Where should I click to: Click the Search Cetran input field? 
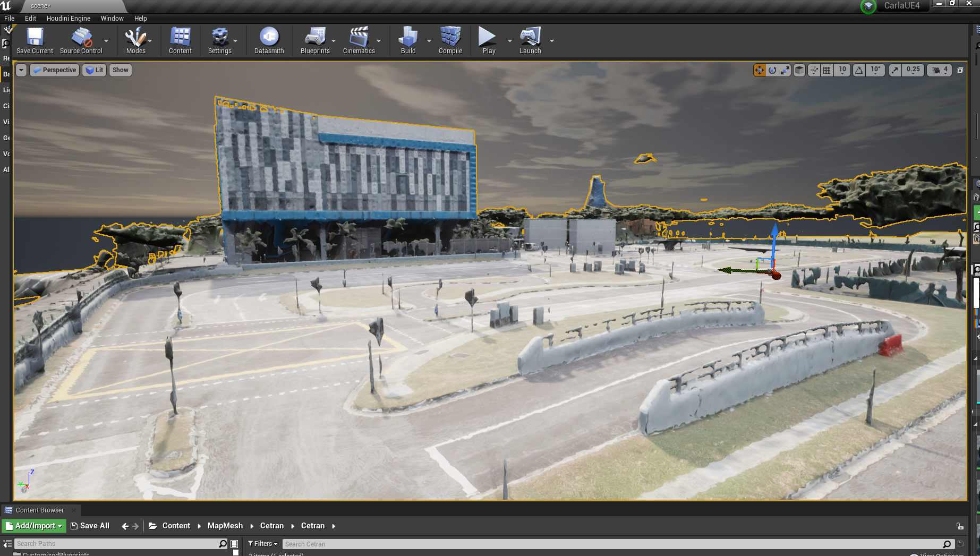[611, 544]
